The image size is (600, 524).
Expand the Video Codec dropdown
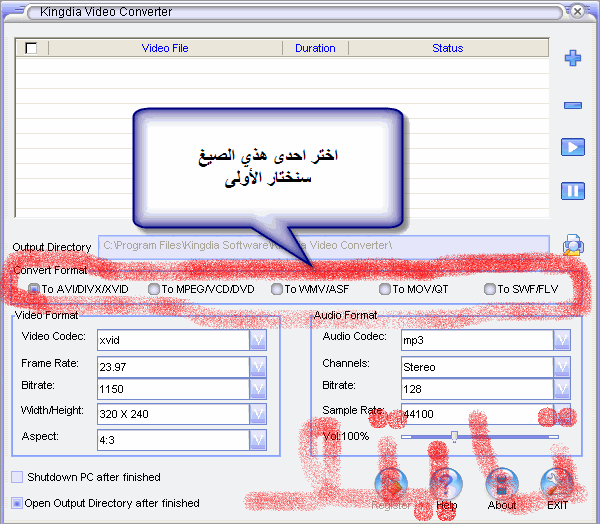click(258, 340)
